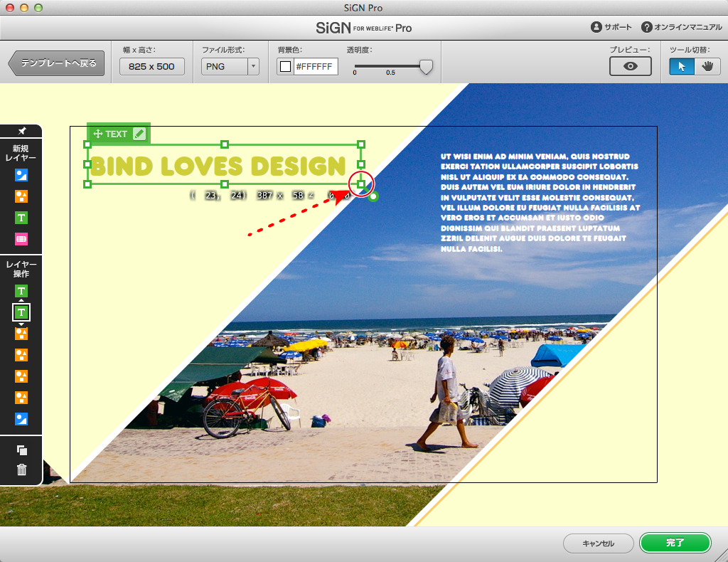Click the bottom-right handle of the text box
Viewport: 728px width, 562px height.
click(x=362, y=184)
